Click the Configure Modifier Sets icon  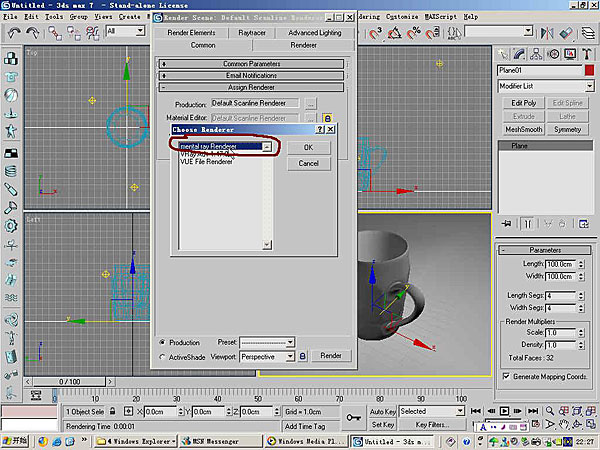[x=584, y=223]
